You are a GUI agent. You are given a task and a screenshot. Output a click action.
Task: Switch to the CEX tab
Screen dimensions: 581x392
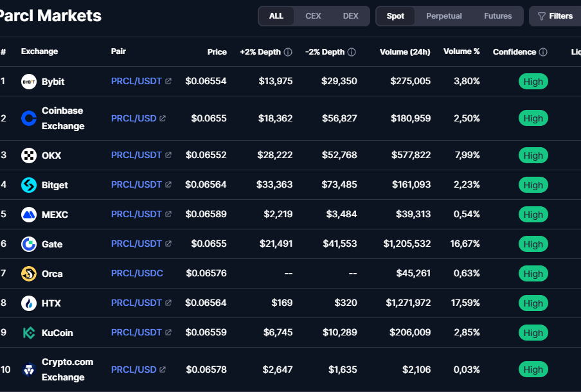point(313,16)
